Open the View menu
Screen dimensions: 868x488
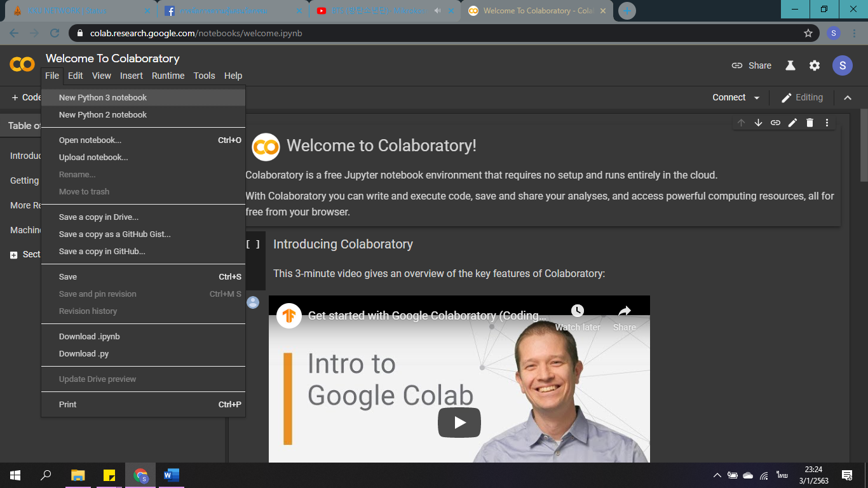(102, 76)
